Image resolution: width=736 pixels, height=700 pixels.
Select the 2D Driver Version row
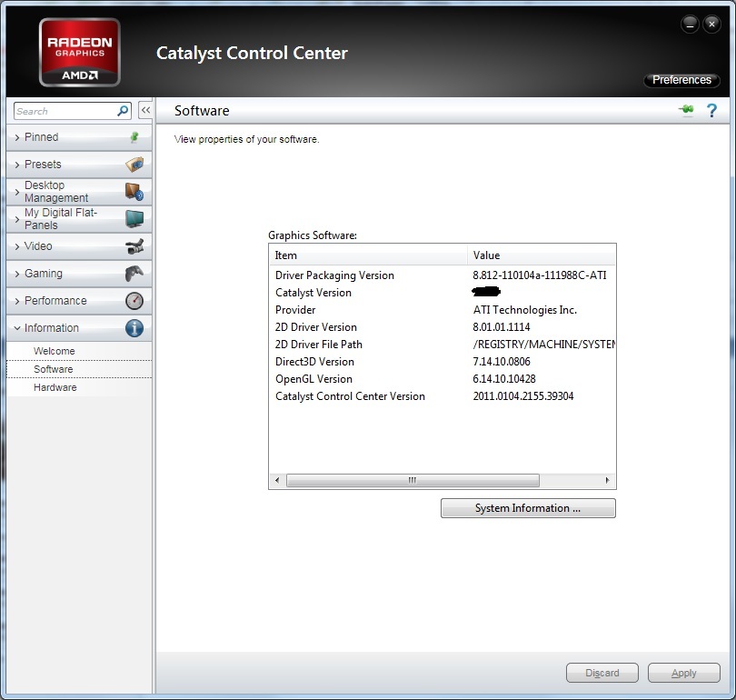[443, 327]
